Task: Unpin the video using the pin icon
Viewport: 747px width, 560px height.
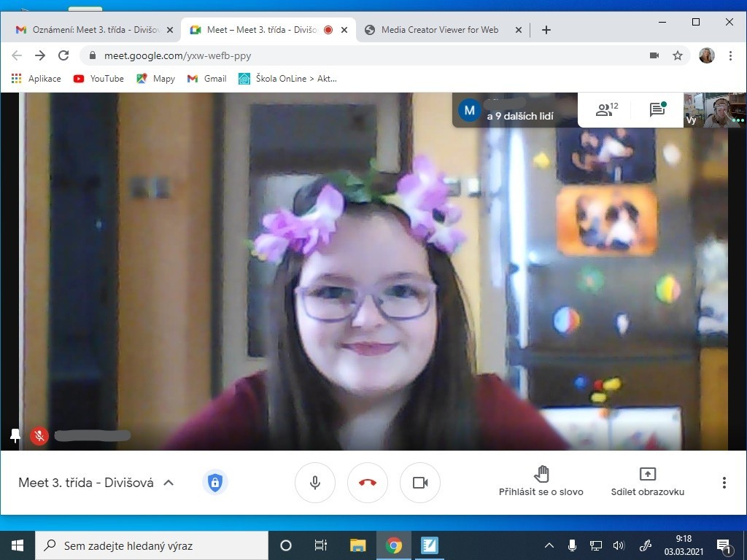Action: click(x=15, y=435)
